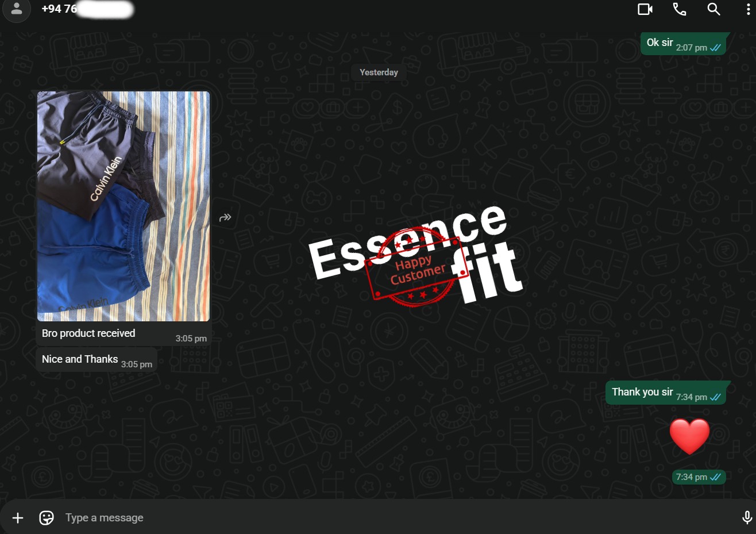756x534 pixels.
Task: Click the attach plus button
Action: click(x=18, y=518)
